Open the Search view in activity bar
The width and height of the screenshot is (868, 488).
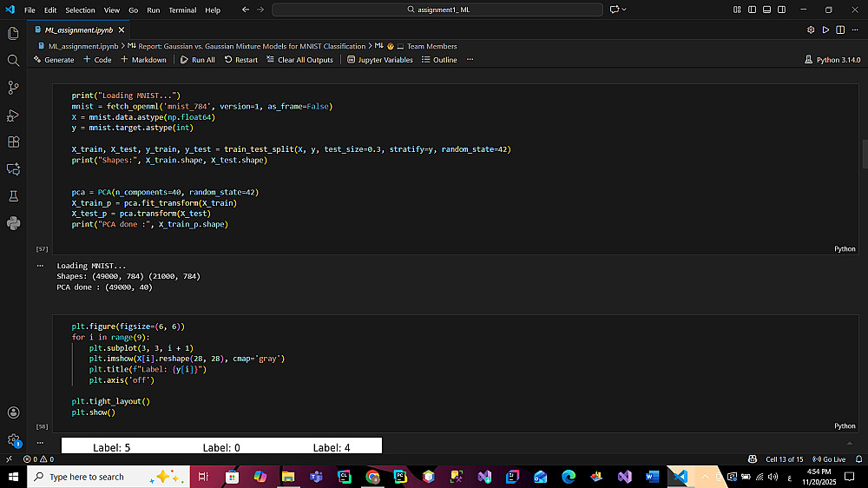(x=13, y=61)
